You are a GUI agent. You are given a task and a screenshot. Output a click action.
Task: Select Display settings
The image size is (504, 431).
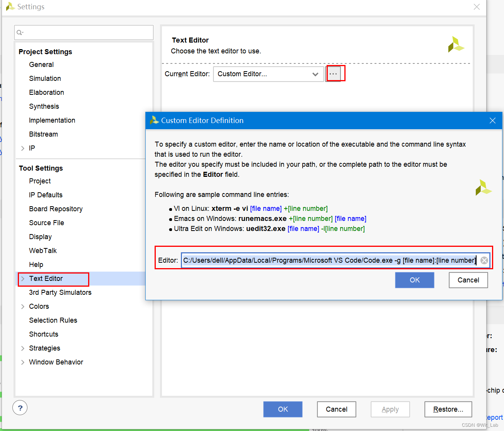40,237
